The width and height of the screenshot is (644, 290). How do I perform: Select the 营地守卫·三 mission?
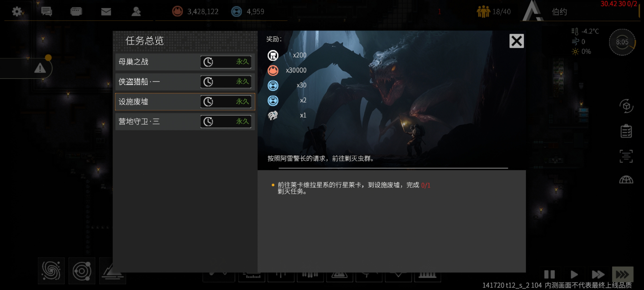coord(185,121)
